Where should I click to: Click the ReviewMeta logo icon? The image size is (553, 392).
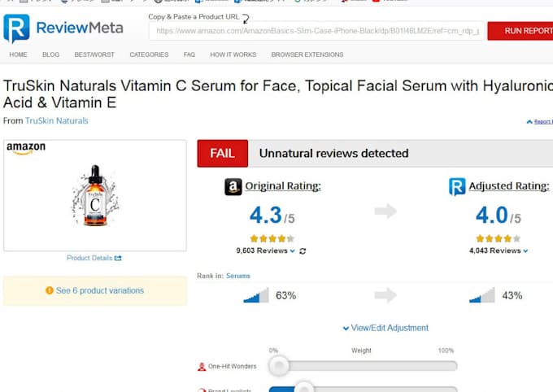pos(16,28)
